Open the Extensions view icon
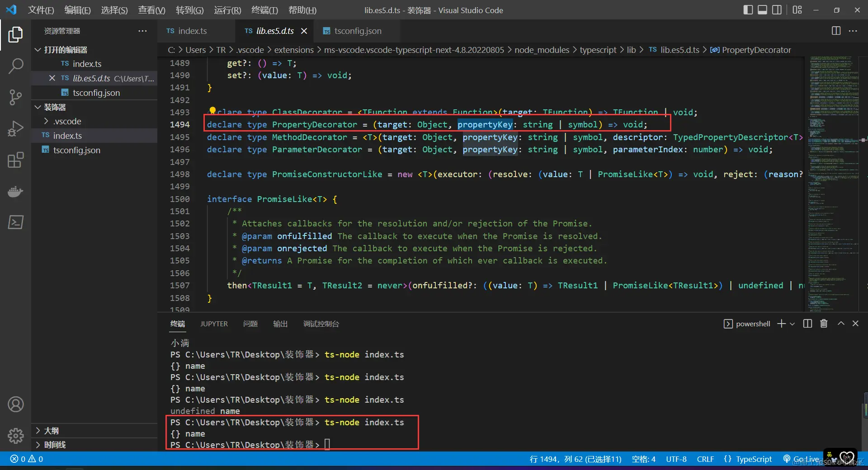868x470 pixels. (x=15, y=160)
